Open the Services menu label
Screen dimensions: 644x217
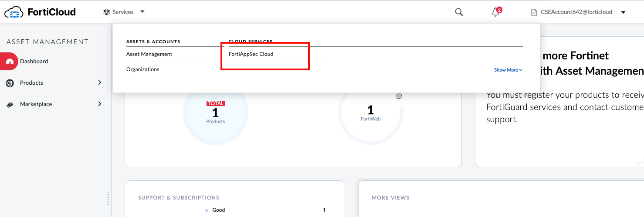coord(123,12)
